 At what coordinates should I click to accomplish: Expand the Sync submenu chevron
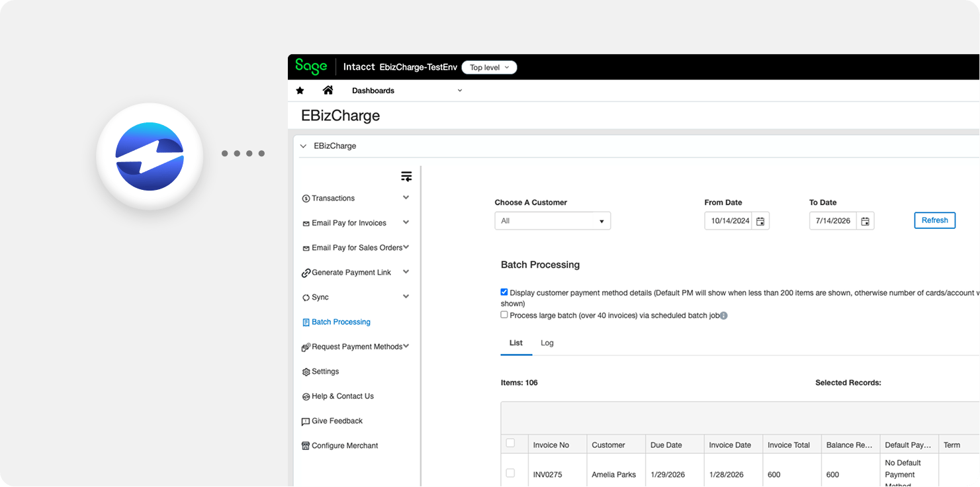406,297
